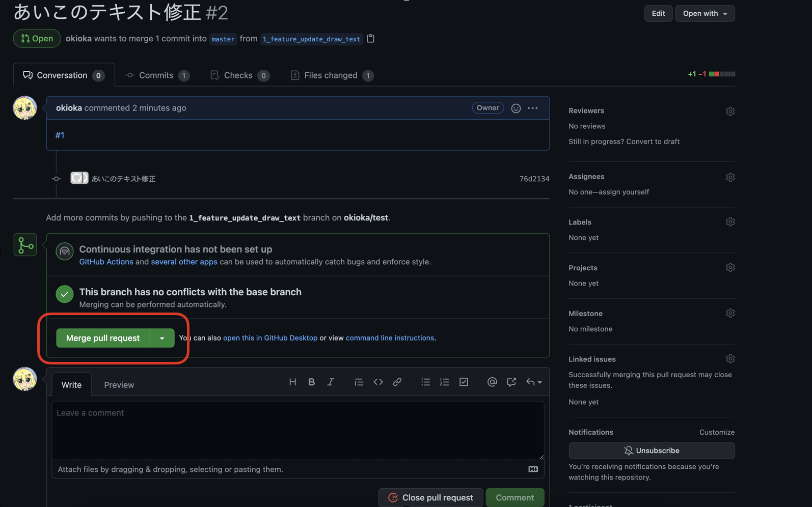812x507 pixels.
Task: Open the 'Open with' dropdown
Action: (705, 14)
